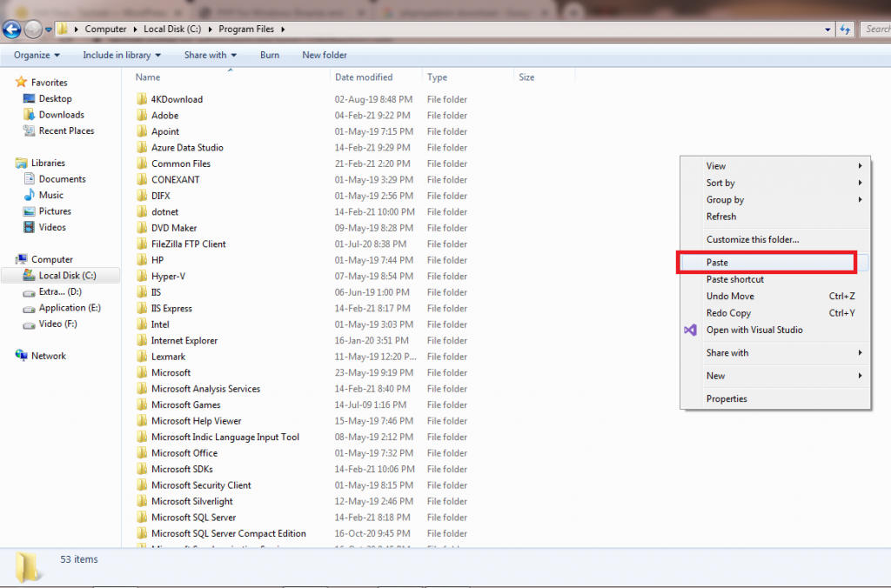Expand the Include in library dropdown
This screenshot has width=891, height=588.
122,55
